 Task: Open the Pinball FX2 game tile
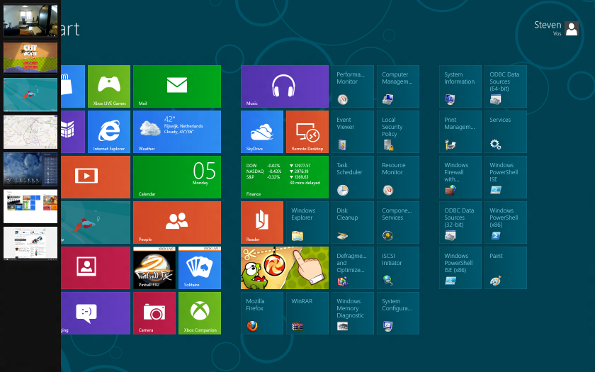(154, 268)
